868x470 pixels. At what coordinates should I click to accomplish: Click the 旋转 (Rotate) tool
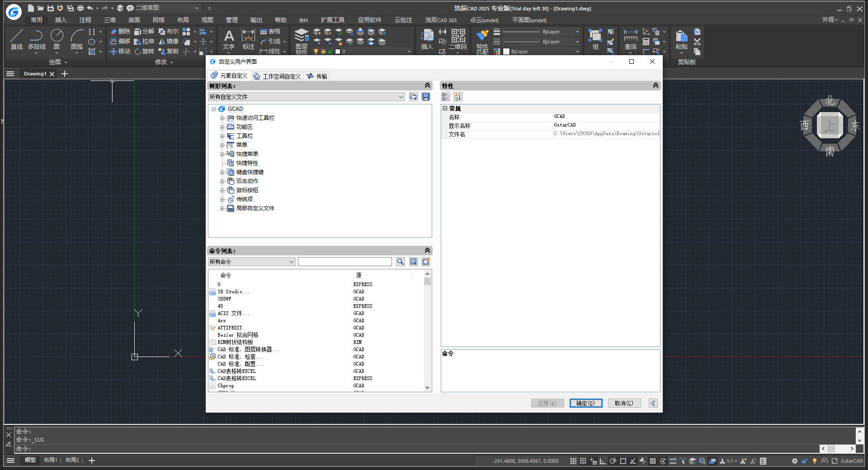[144, 52]
